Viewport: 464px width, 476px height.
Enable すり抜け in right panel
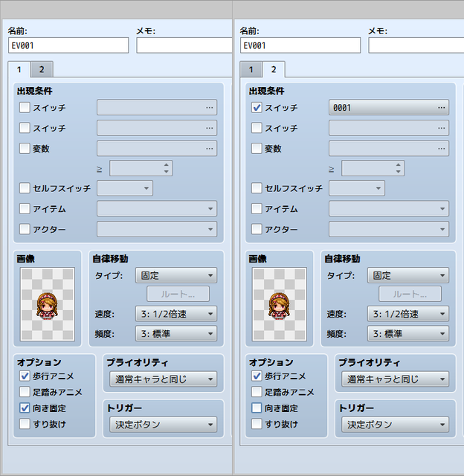257,423
